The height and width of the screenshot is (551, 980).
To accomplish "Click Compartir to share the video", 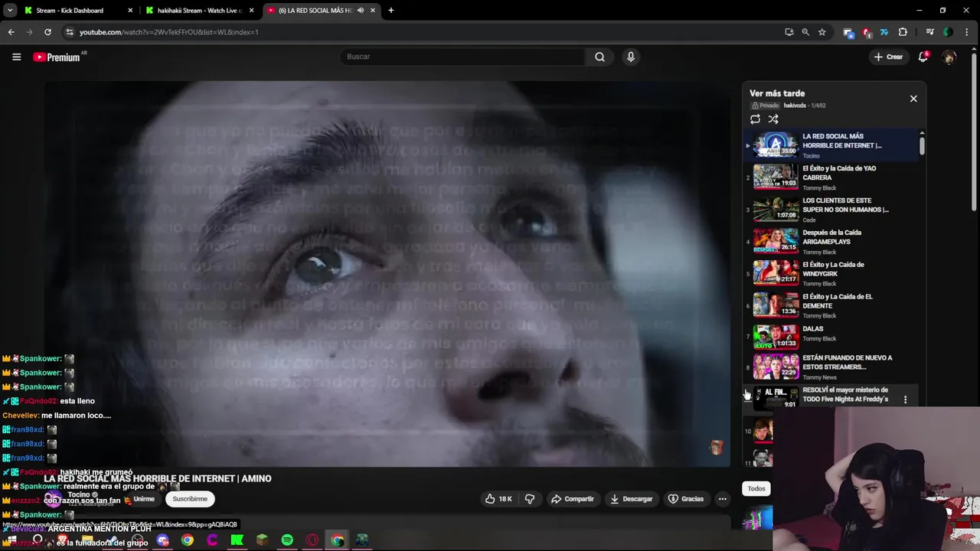I will pyautogui.click(x=572, y=499).
